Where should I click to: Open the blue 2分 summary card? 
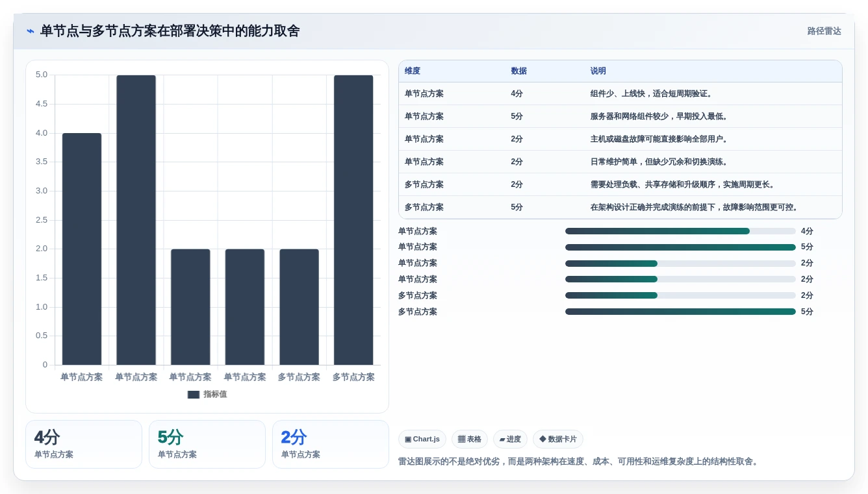pyautogui.click(x=331, y=445)
